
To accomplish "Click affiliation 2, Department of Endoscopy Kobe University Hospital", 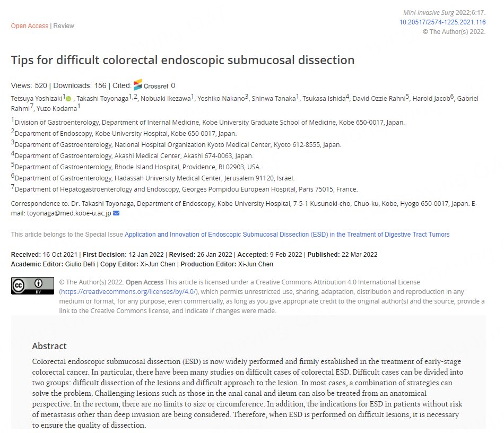I will [124, 133].
